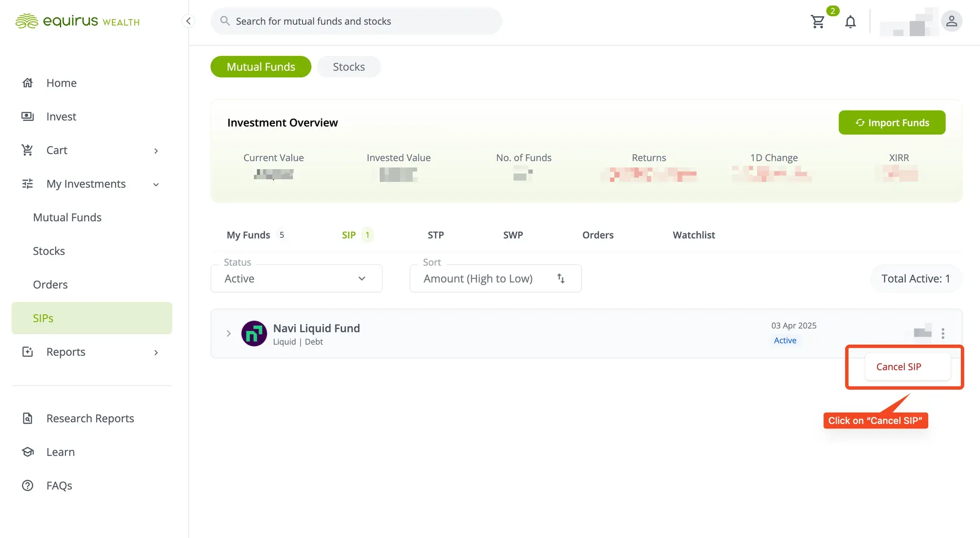The height and width of the screenshot is (538, 980).
Task: Open the Status dropdown showing Active
Action: coord(297,278)
